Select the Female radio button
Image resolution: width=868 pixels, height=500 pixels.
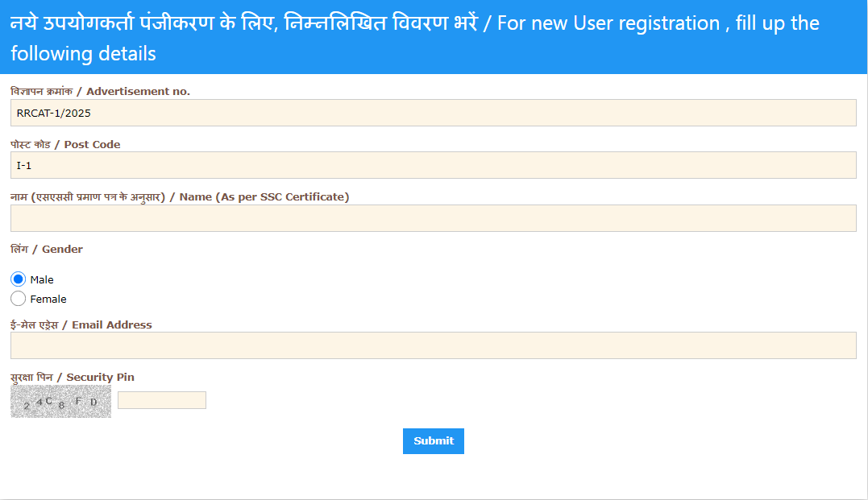pos(19,299)
